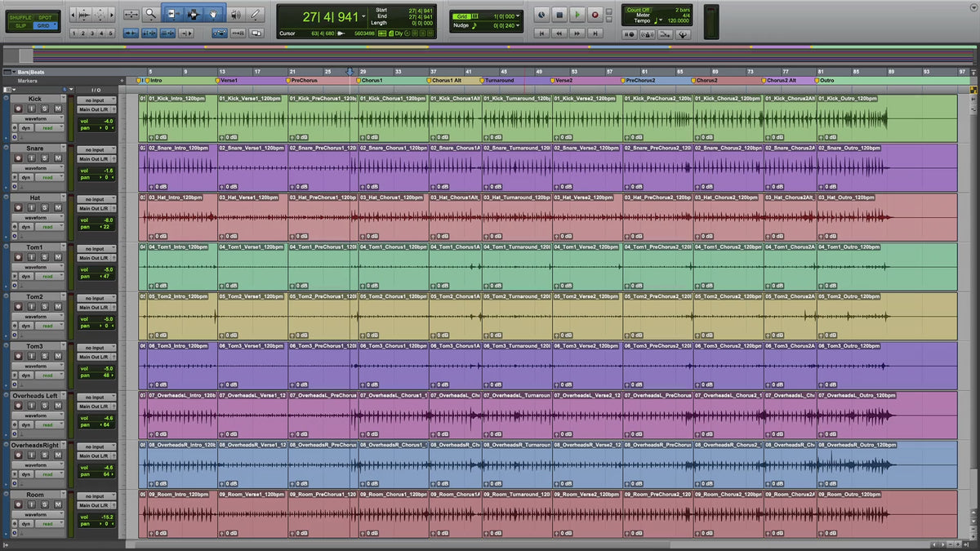Viewport: 980px width, 551px height.
Task: Activate the Scrubber speaker tool
Action: pyautogui.click(x=236, y=14)
